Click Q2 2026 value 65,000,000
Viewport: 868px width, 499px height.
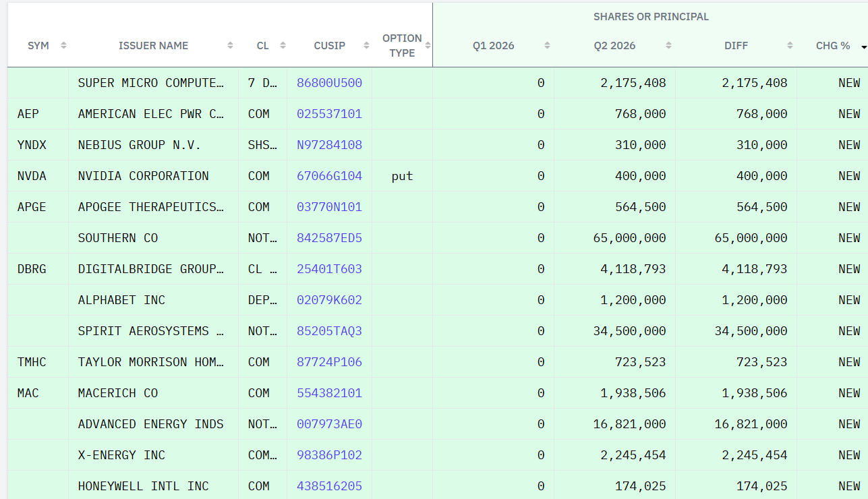click(630, 238)
